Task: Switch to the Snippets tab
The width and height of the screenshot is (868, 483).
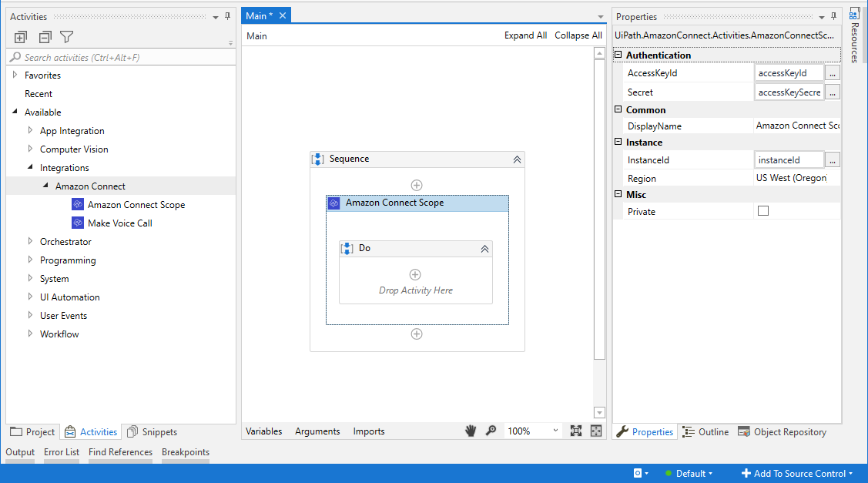Action: (x=152, y=431)
